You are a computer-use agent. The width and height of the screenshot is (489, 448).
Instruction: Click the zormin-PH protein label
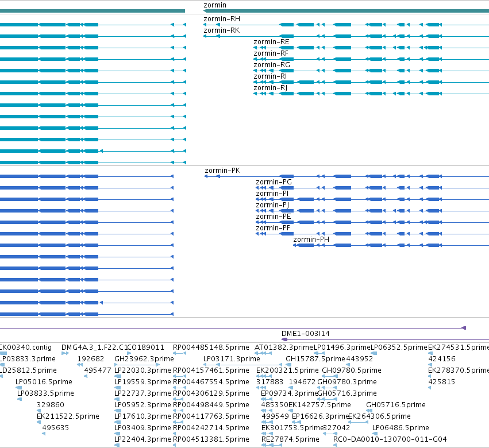(311, 240)
